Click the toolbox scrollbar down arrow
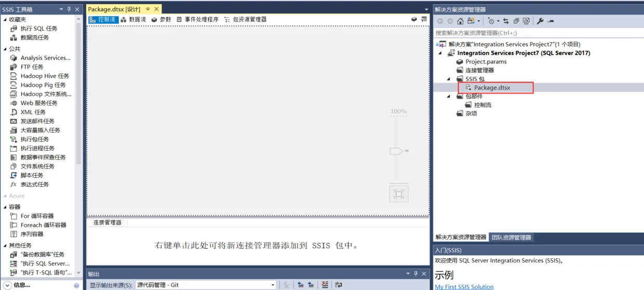The height and width of the screenshot is (290, 644). pyautogui.click(x=79, y=273)
